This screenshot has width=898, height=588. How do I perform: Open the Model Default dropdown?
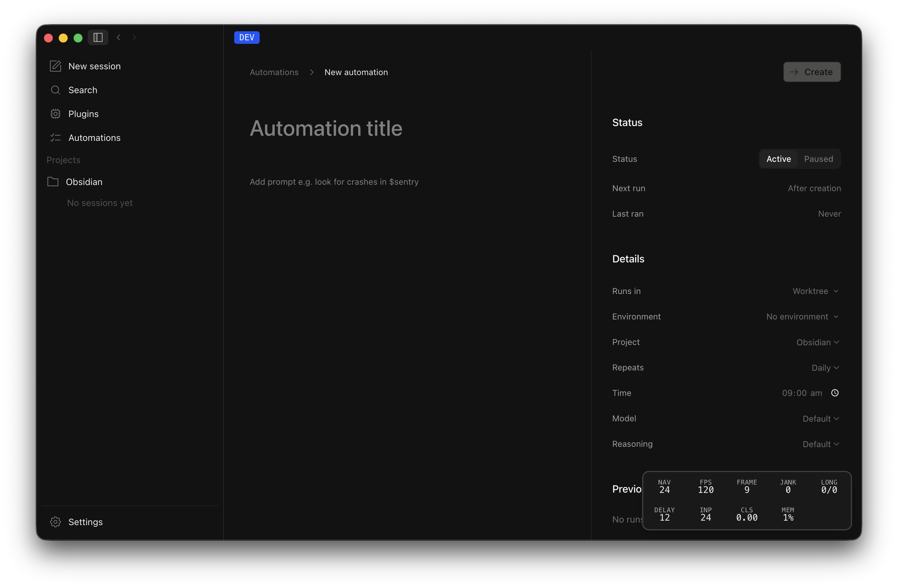pyautogui.click(x=821, y=418)
